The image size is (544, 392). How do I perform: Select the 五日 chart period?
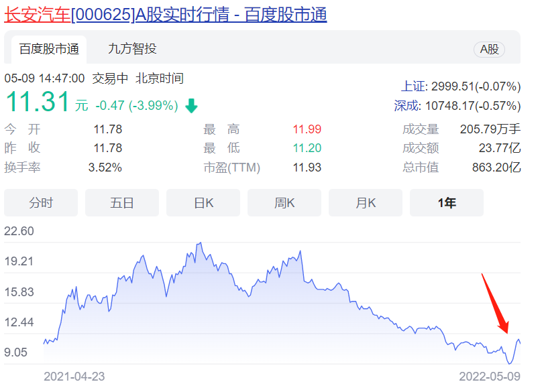pyautogui.click(x=122, y=203)
